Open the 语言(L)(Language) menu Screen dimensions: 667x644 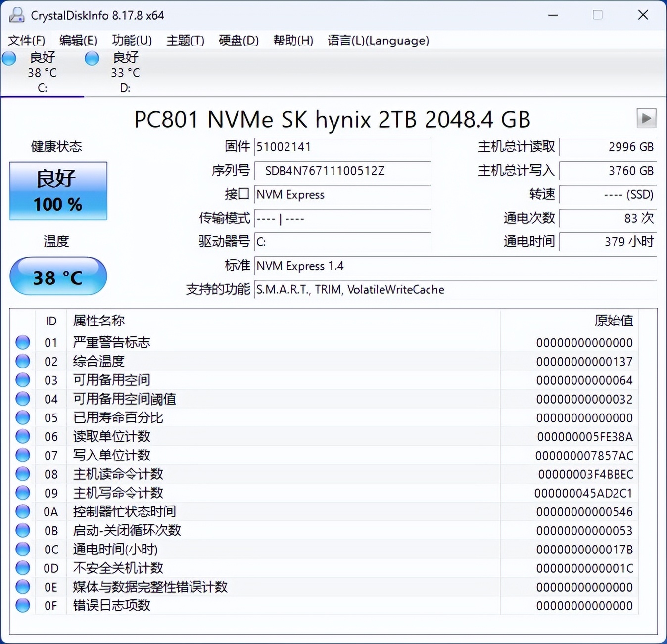(378, 41)
